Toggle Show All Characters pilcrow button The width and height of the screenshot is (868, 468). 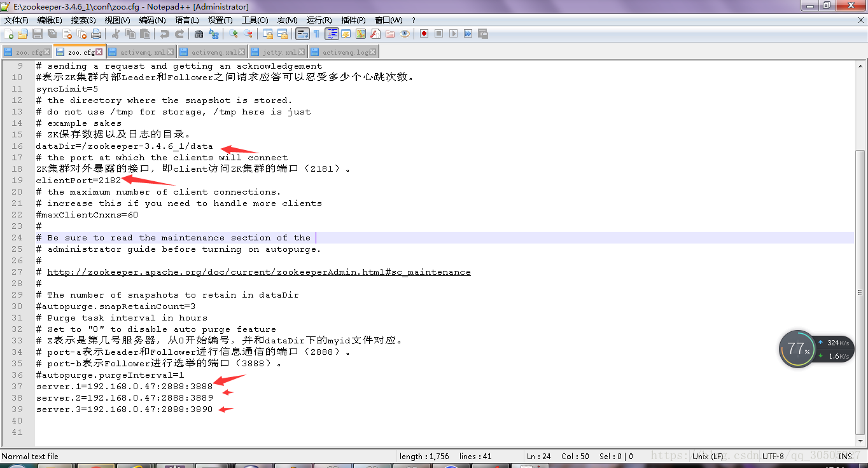coord(316,34)
